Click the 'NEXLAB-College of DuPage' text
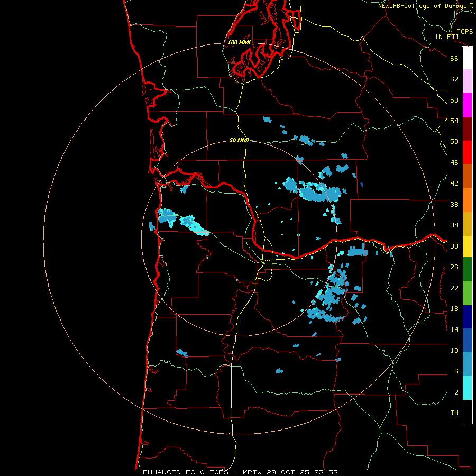476x476 pixels. pyautogui.click(x=422, y=6)
